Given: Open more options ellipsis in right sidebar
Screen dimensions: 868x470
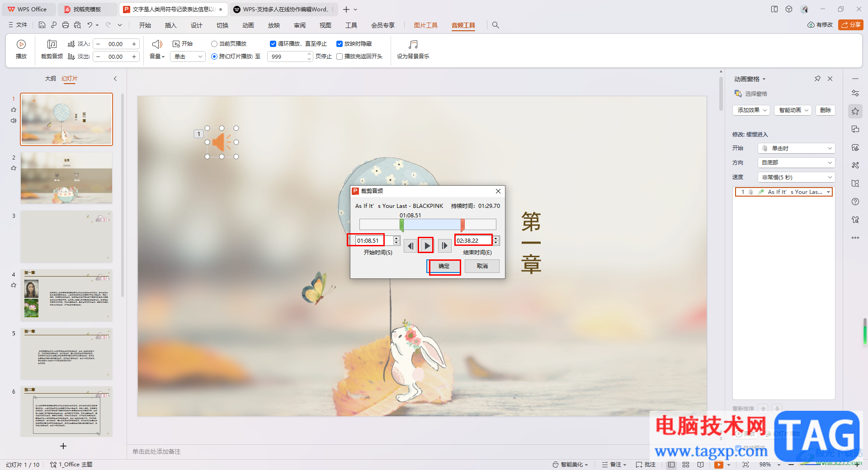Looking at the screenshot, I should pos(855,238).
